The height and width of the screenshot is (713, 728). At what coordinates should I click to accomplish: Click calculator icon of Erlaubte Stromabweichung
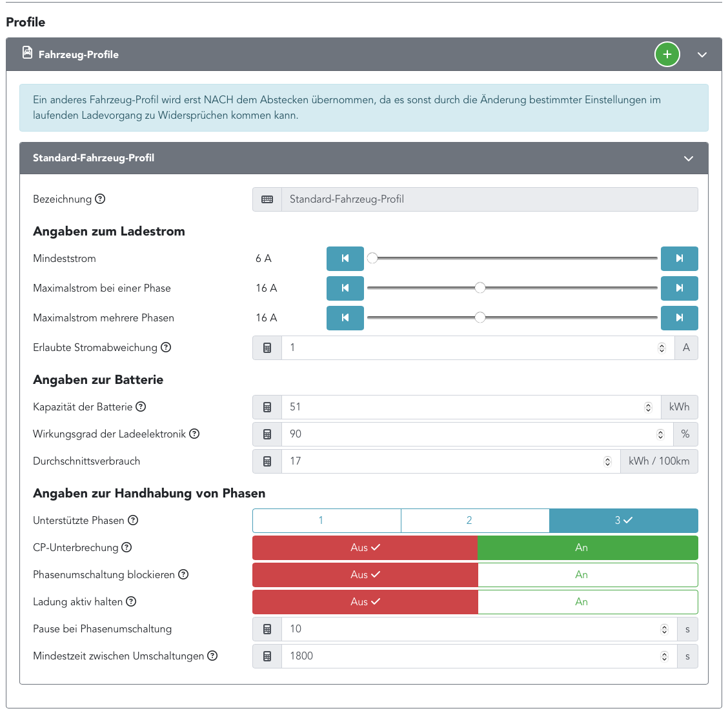[x=267, y=348]
